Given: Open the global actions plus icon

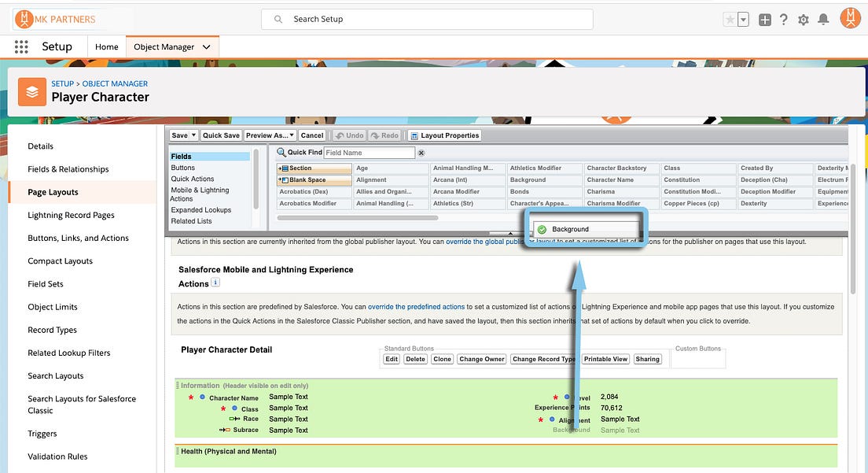Looking at the screenshot, I should pos(764,20).
